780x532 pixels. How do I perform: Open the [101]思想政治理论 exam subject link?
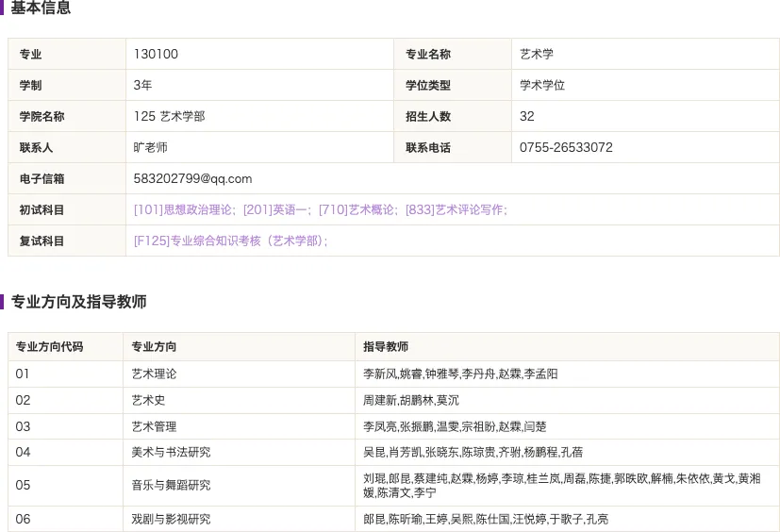point(182,210)
